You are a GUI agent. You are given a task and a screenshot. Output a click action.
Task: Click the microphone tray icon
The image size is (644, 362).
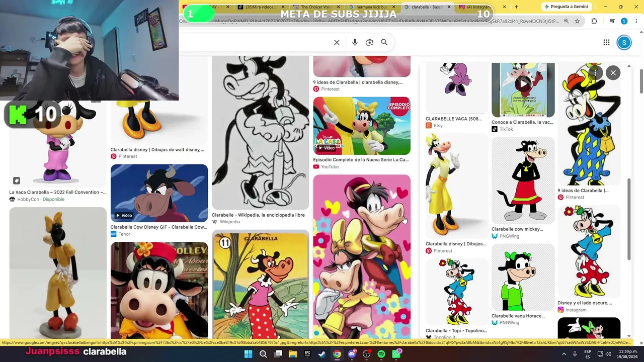coord(575,354)
